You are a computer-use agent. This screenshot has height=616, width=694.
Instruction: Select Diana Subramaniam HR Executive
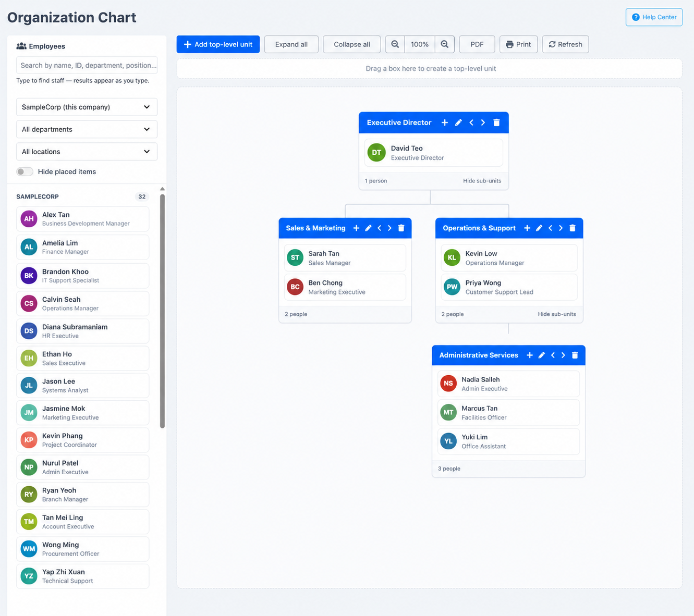(x=82, y=331)
